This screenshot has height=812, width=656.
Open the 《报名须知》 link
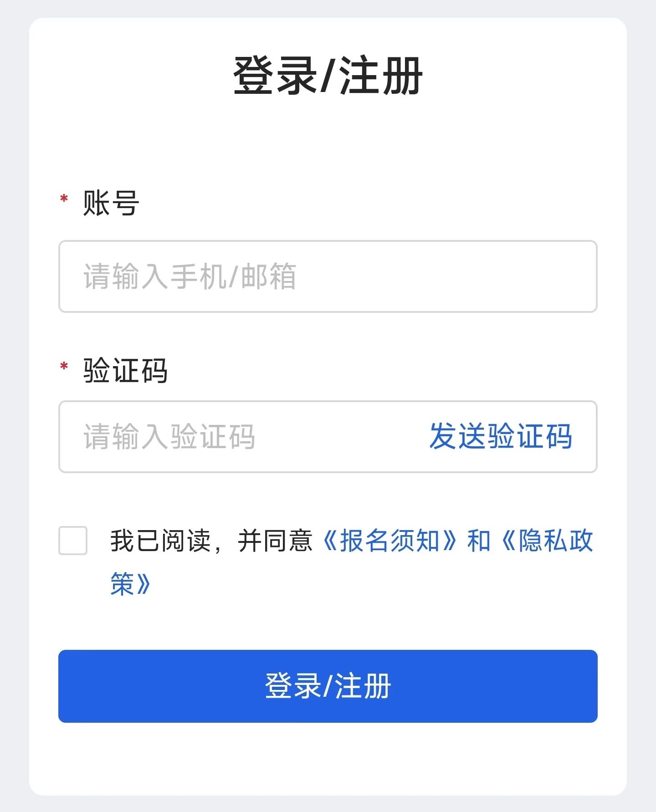(x=389, y=541)
